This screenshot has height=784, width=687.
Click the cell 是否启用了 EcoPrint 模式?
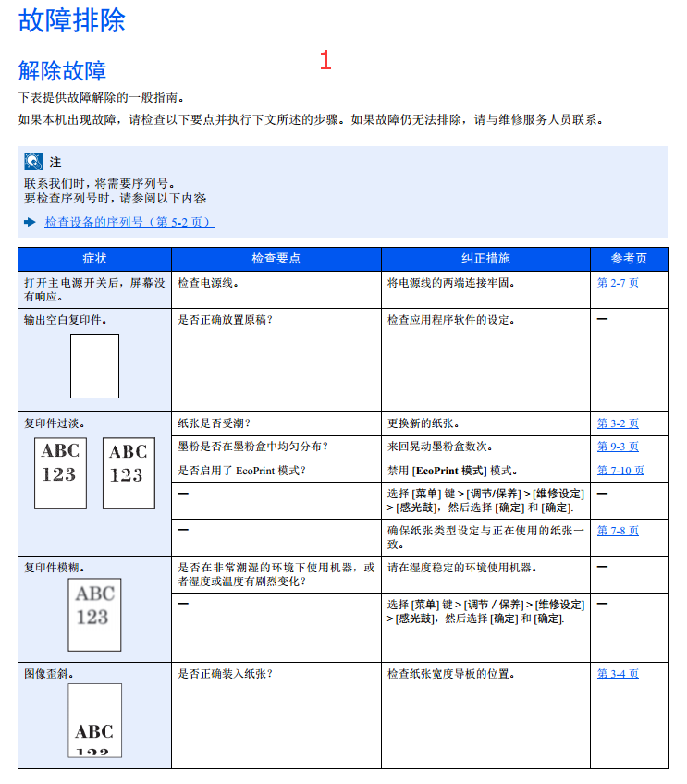[276, 471]
